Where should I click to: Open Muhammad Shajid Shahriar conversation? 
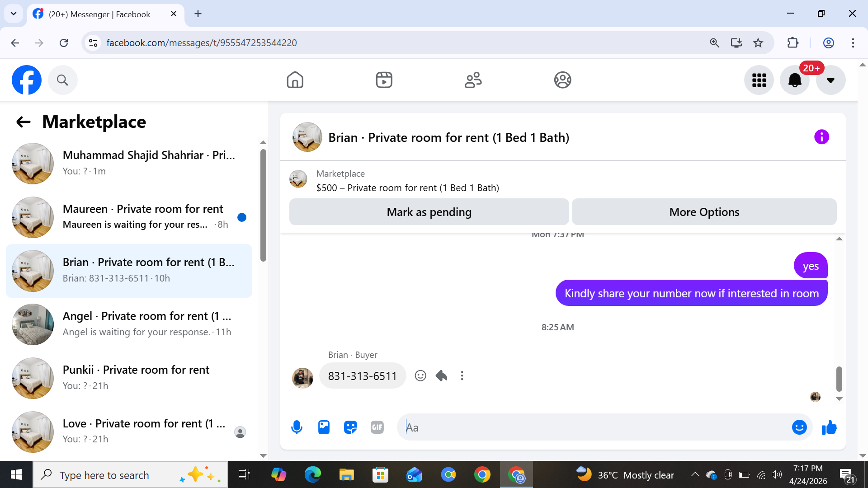pyautogui.click(x=129, y=164)
